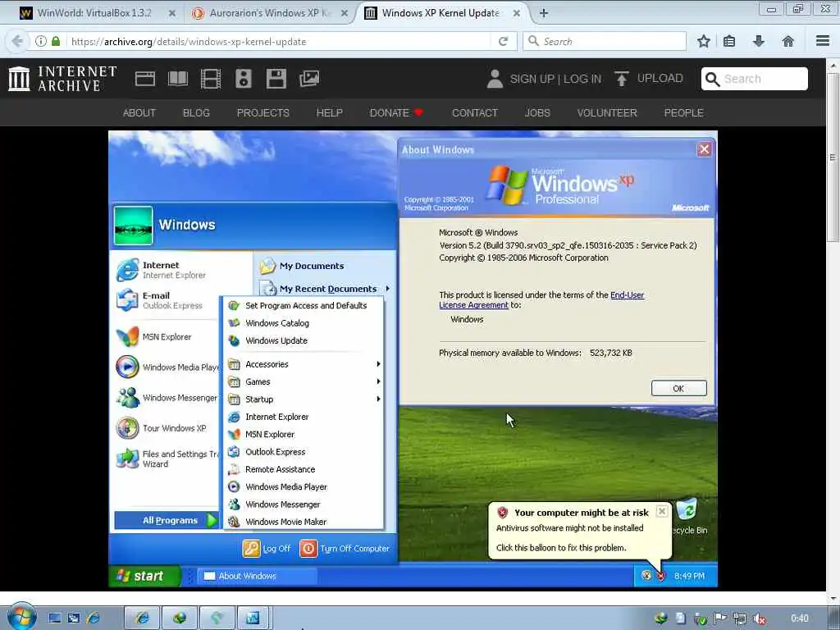Screen dimensions: 840x630
Task: Open the VOLUNTEER navigation link
Action: click(607, 112)
